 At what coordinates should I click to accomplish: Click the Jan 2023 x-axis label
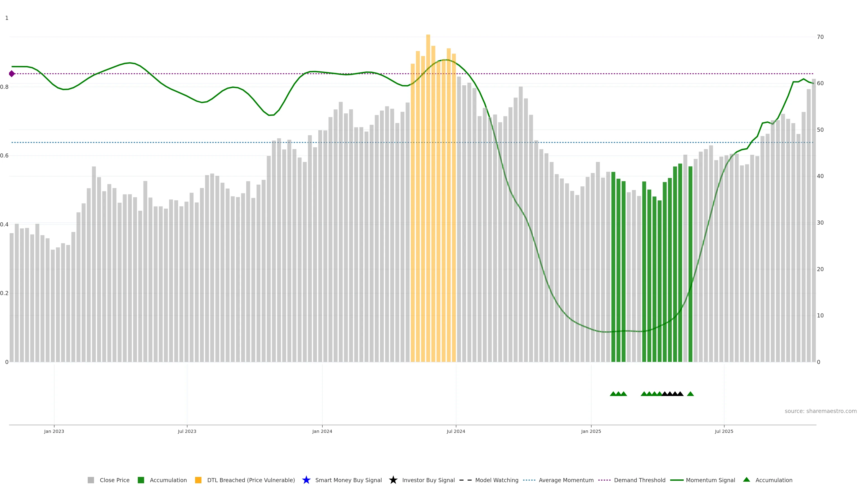[x=54, y=431]
